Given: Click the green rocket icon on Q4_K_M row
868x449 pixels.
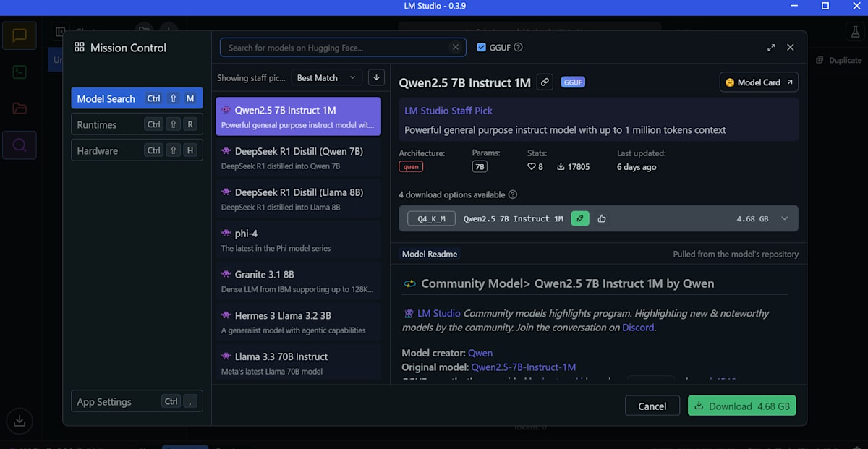Looking at the screenshot, I should [x=580, y=218].
